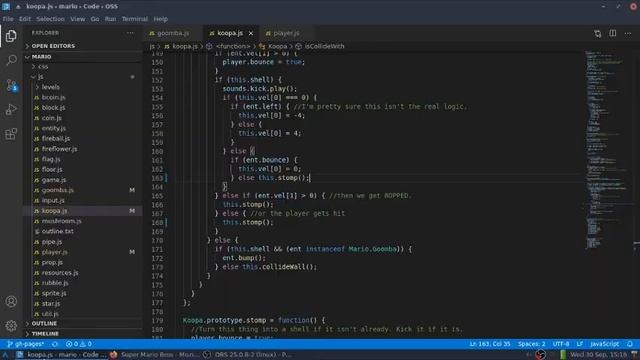
Task: Open the Selection menu
Action: pyautogui.click(x=50, y=19)
